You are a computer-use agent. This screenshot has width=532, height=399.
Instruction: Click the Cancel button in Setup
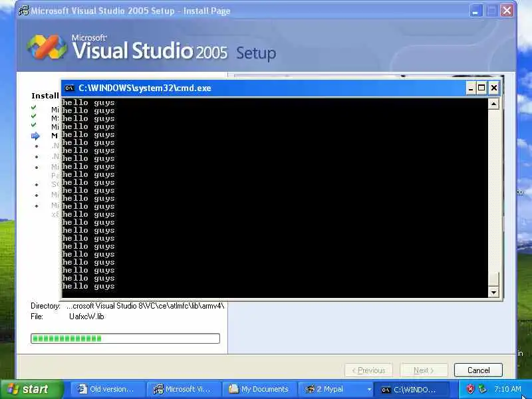478,370
